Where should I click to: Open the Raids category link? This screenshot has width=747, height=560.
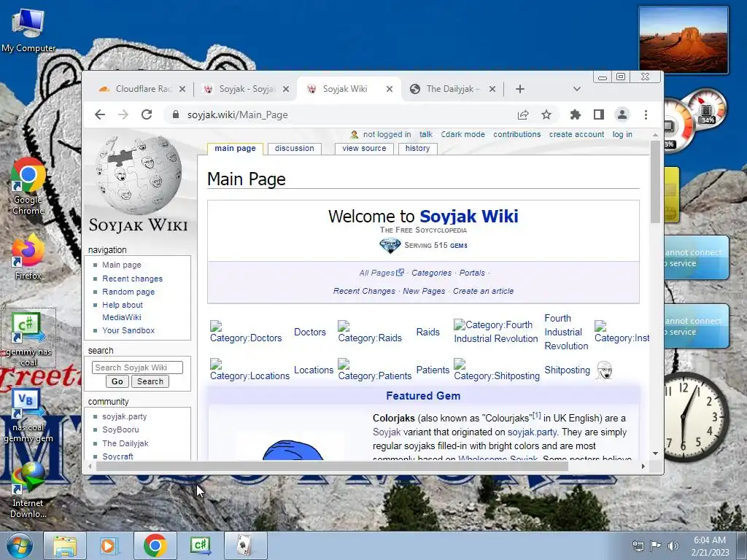427,332
